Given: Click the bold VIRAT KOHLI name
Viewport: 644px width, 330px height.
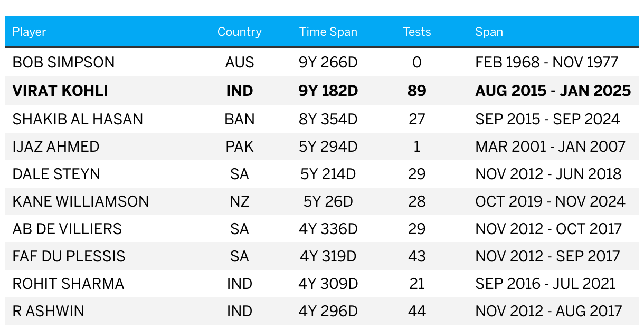Looking at the screenshot, I should [60, 91].
